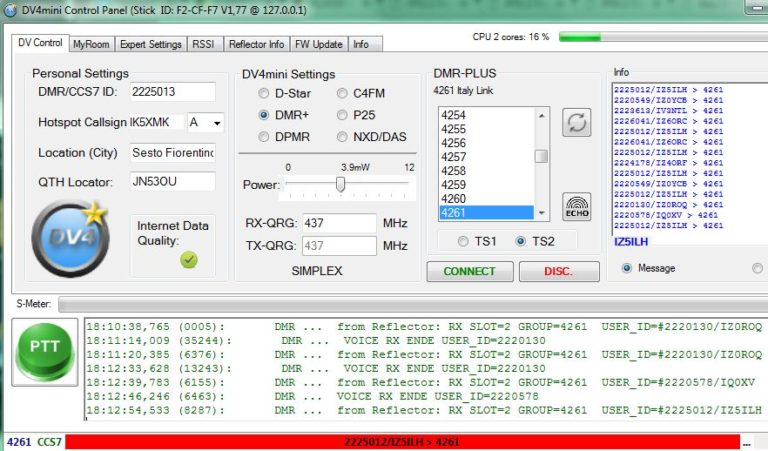The image size is (768, 451).
Task: Click Info entry 2223613/IV3NTL > 4261
Action: coord(668,111)
